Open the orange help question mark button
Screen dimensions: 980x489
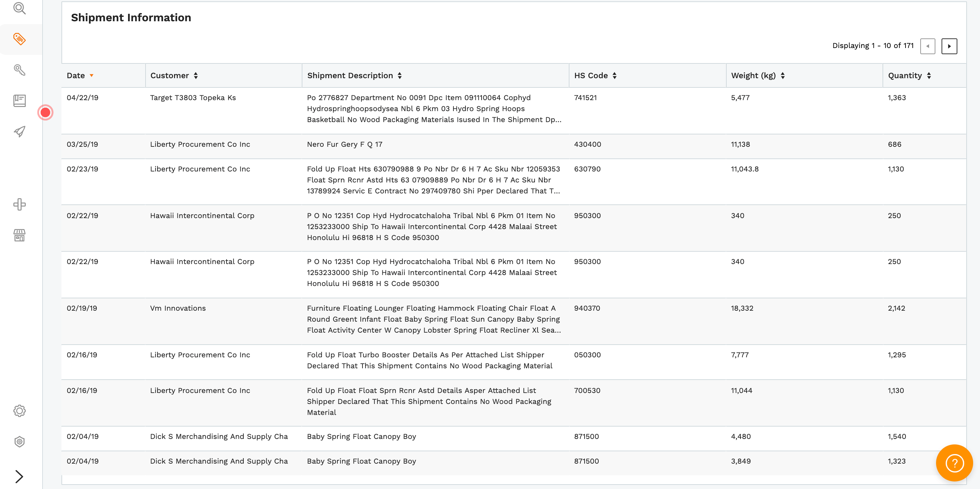coord(954,463)
